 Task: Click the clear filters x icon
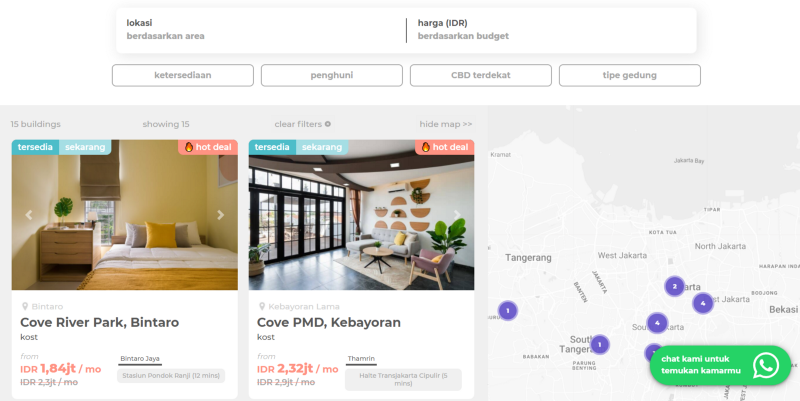[328, 123]
